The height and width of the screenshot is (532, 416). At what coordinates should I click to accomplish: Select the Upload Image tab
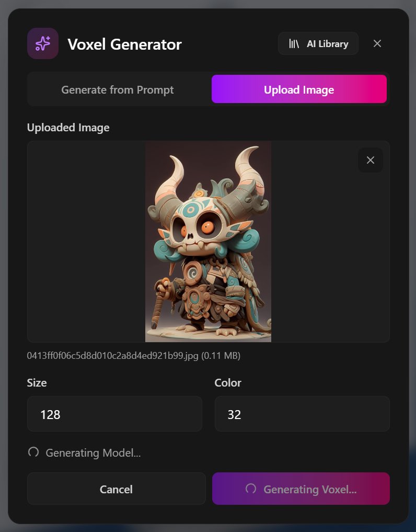click(x=299, y=89)
